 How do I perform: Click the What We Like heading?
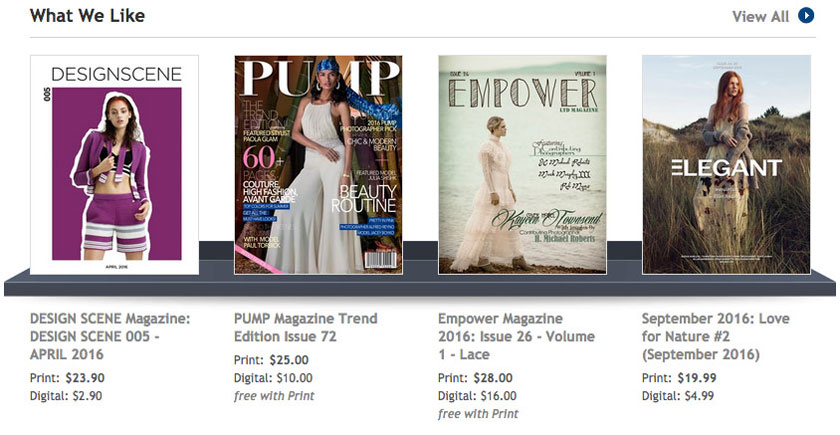point(87,16)
